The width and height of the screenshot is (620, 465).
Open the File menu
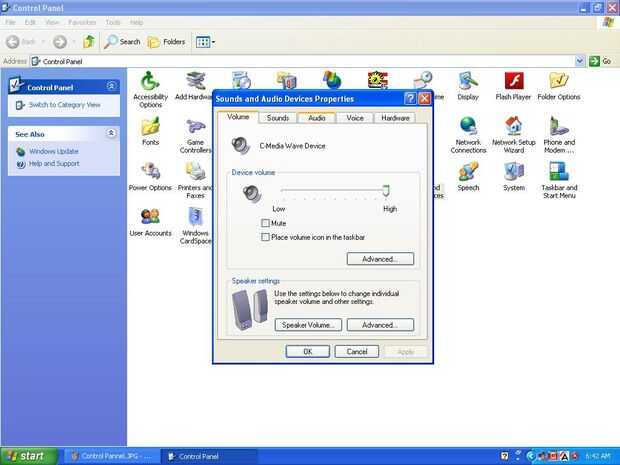[x=10, y=22]
